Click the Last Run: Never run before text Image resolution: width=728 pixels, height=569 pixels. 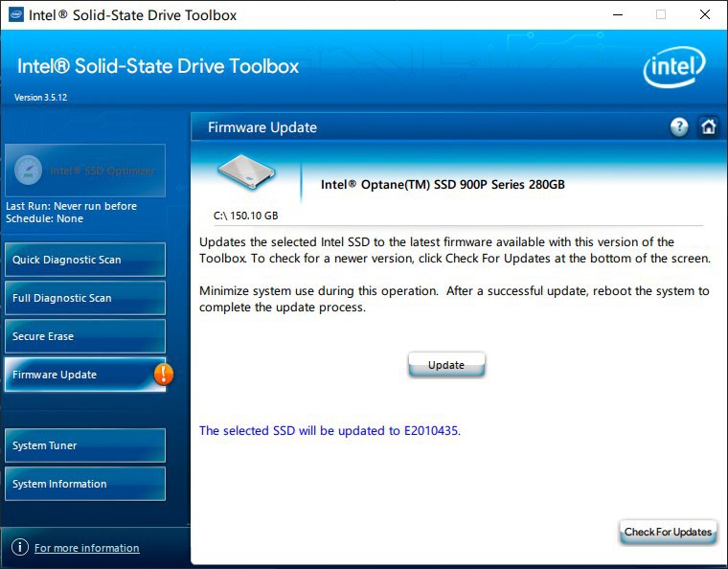click(71, 206)
